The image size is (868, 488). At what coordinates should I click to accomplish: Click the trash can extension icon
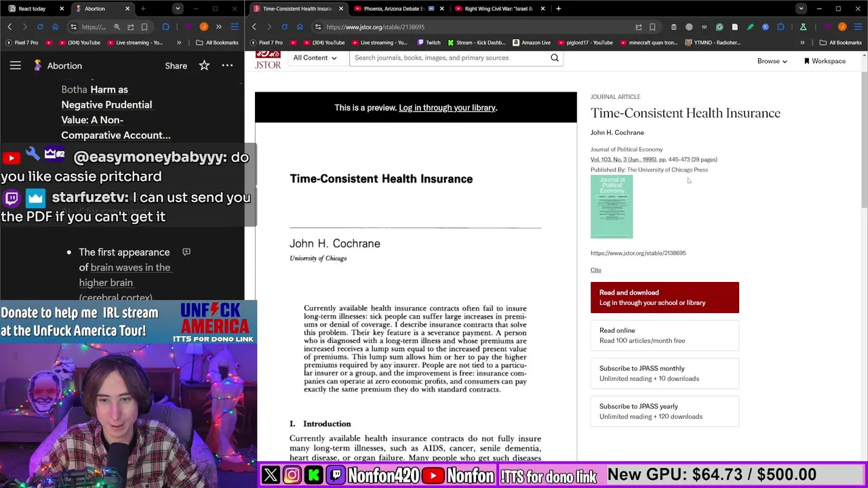click(673, 27)
